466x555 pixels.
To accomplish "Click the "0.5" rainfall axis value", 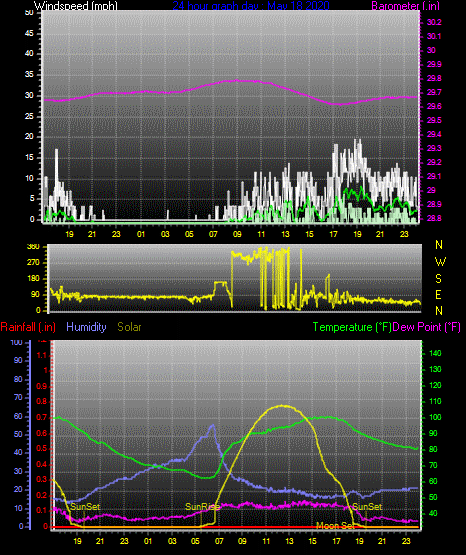I will [x=42, y=448].
